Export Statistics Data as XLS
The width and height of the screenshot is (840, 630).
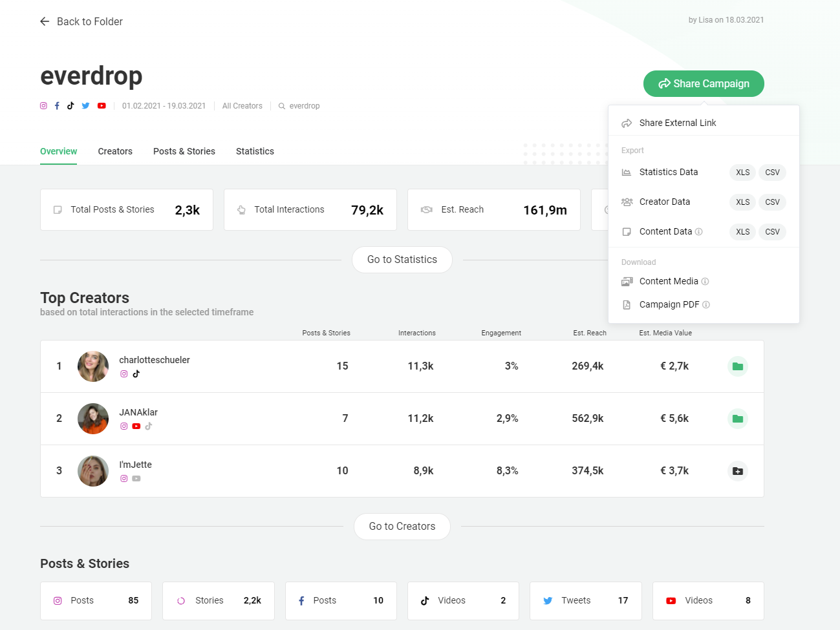pos(742,173)
